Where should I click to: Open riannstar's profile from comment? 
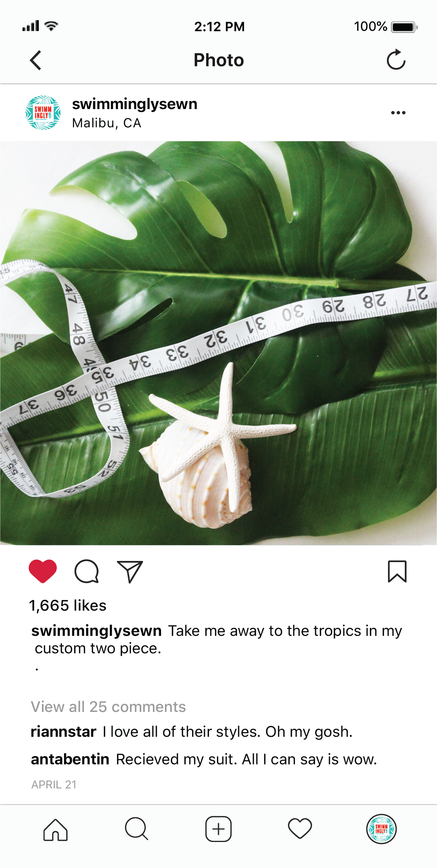point(64,732)
